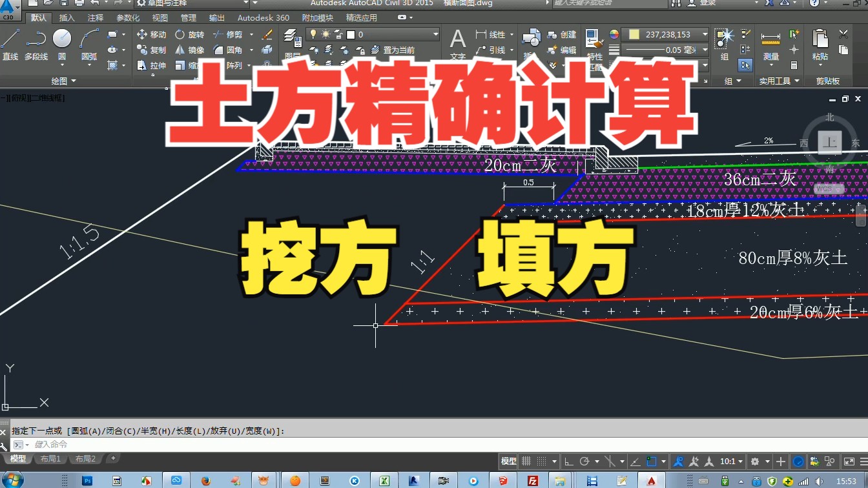Viewport: 868px width, 488px height.
Task: Click the Windows Start button
Action: 12,480
